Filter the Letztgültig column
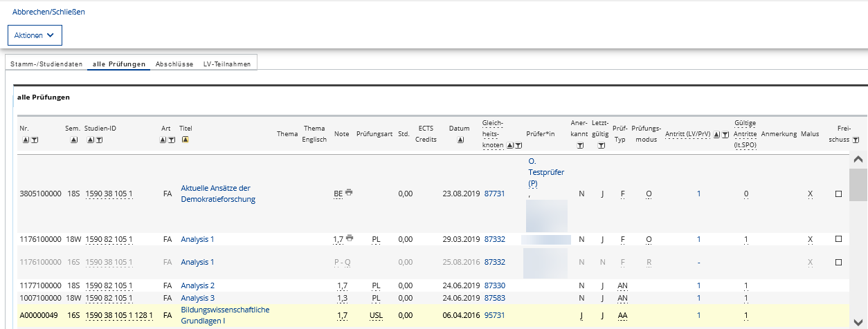Viewport: 868px width, 329px height. pos(601,146)
